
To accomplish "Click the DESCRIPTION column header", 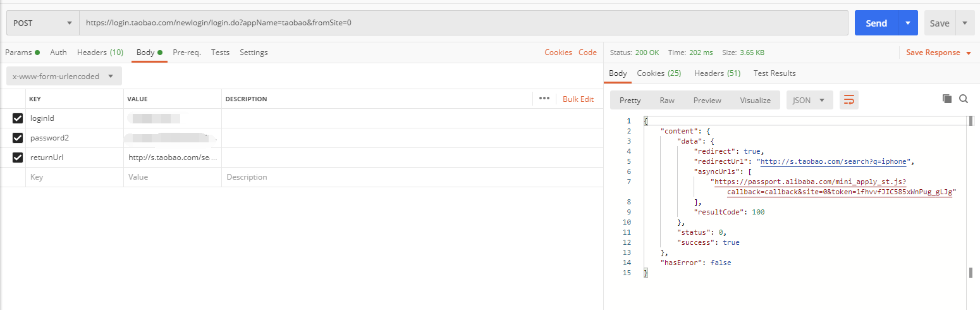I will click(x=246, y=99).
